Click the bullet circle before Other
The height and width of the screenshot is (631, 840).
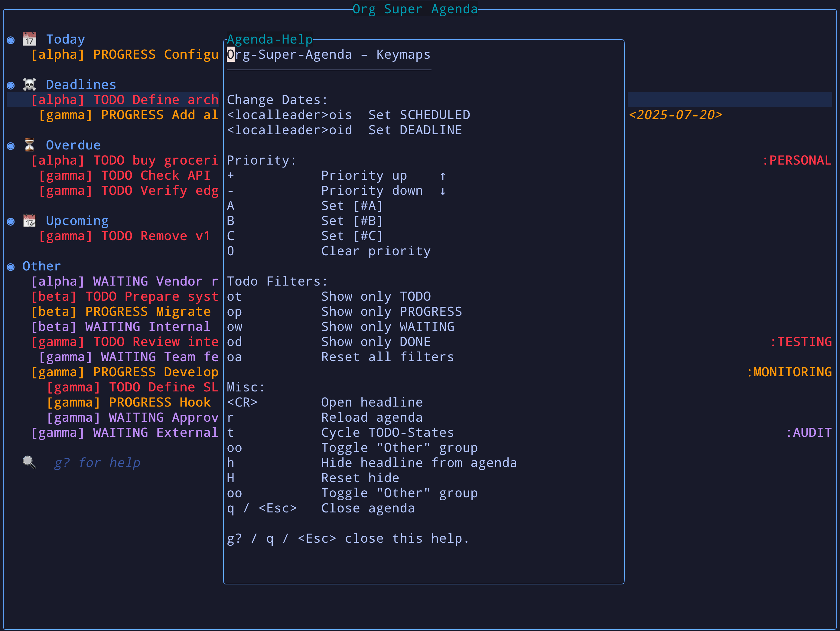click(11, 267)
